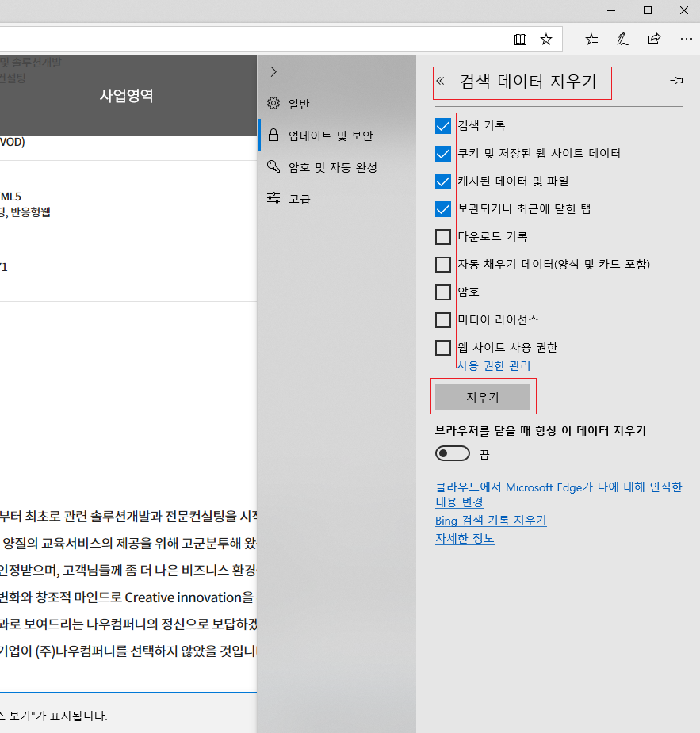This screenshot has height=733, width=700.
Task: Click the Favorites star in address bar
Action: 546,39
